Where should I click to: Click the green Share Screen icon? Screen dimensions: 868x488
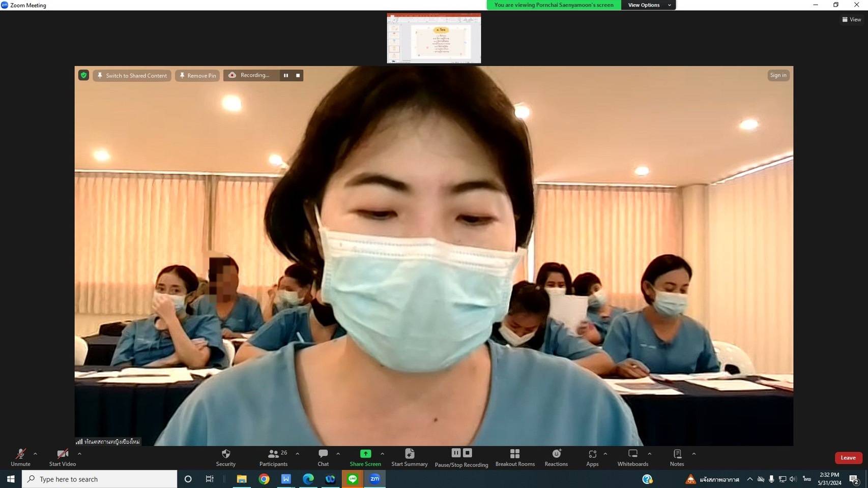365,454
